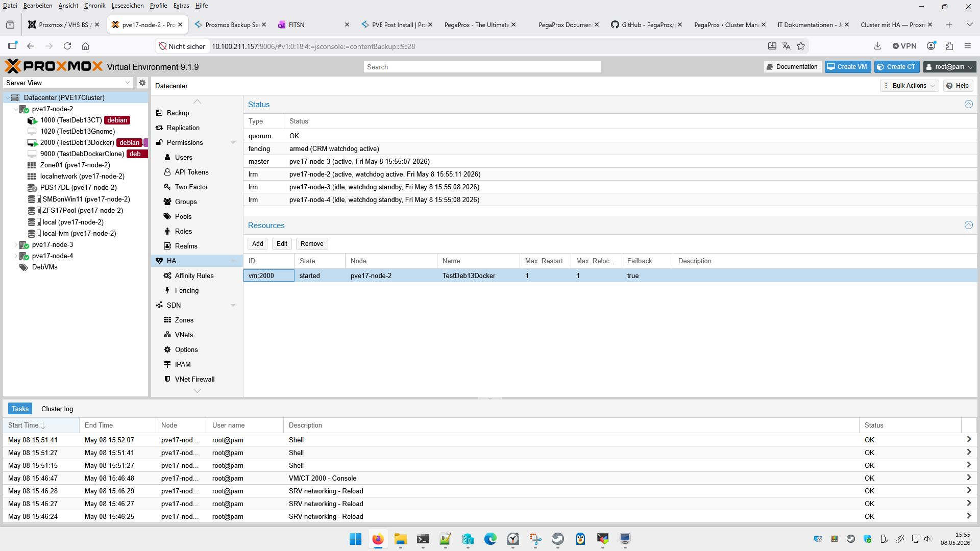Open File Explorer from taskbar
The image size is (980, 551).
click(x=400, y=539)
